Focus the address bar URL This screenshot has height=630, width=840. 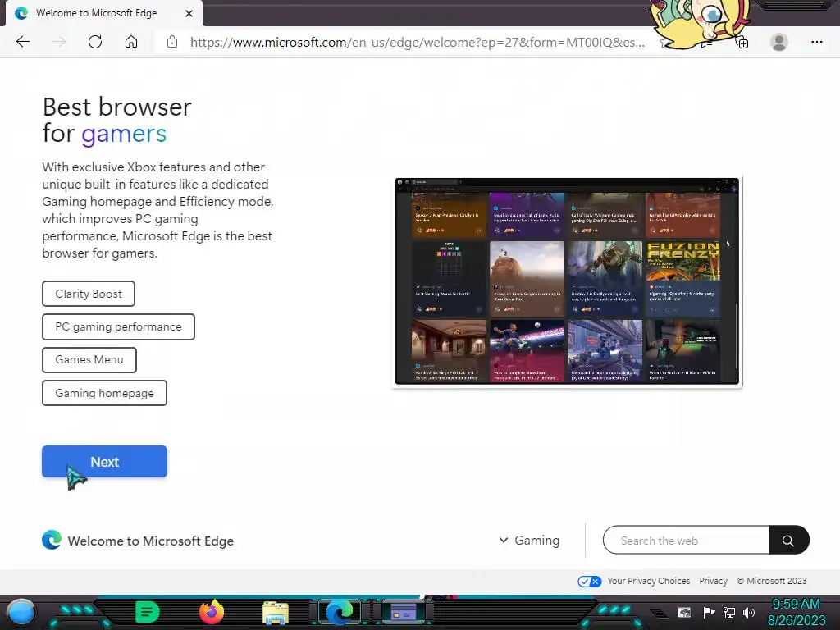pyautogui.click(x=417, y=43)
